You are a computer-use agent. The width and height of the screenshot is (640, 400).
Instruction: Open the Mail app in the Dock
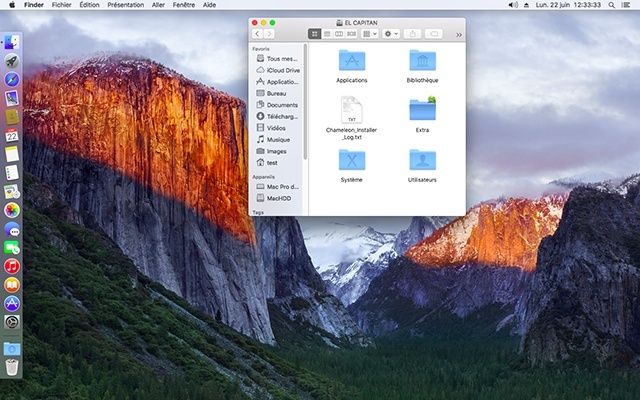point(11,98)
